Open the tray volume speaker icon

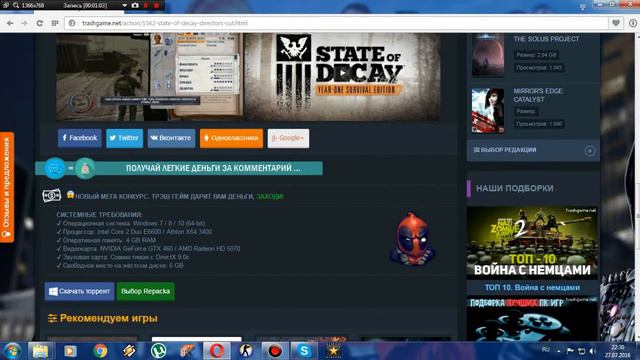pos(593,351)
